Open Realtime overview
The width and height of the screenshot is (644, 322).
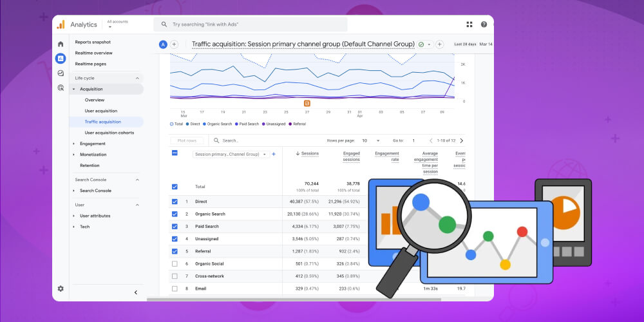pyautogui.click(x=93, y=53)
